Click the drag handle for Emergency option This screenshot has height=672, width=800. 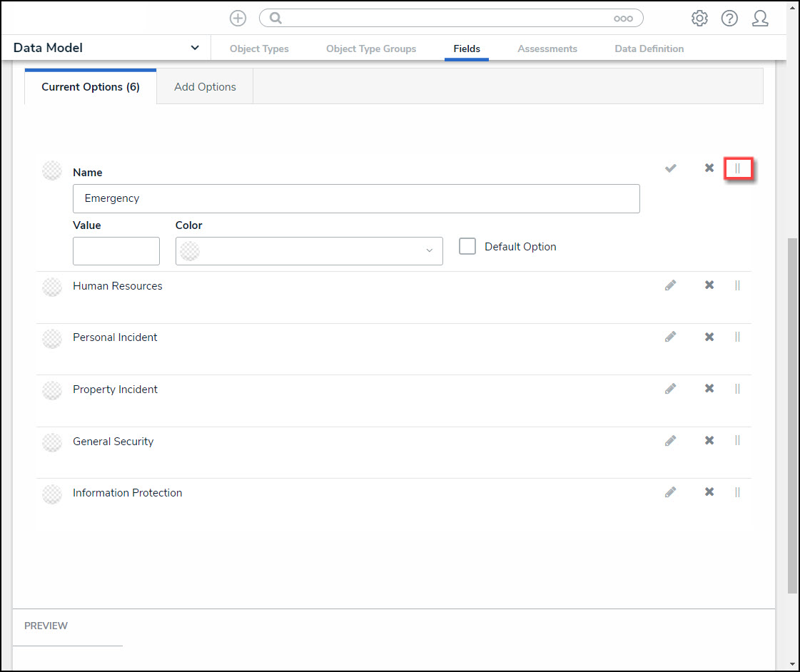(738, 168)
